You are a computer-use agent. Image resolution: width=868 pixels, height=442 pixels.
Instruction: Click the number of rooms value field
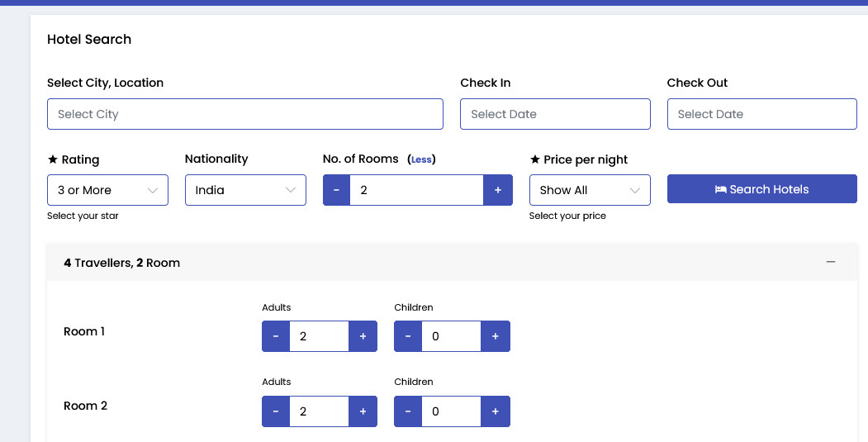(x=416, y=190)
